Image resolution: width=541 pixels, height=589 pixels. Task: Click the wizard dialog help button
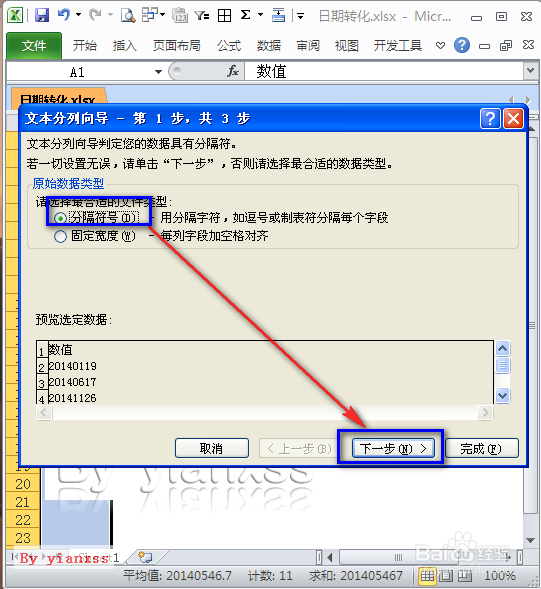(x=490, y=119)
